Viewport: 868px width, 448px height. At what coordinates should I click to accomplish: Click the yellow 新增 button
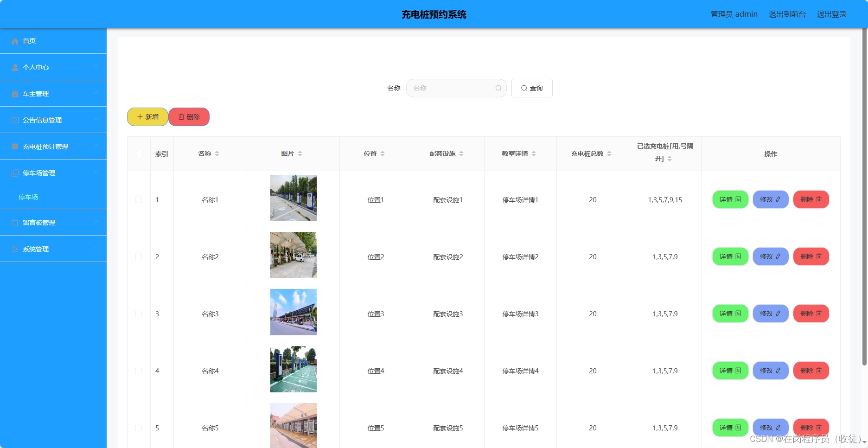147,117
